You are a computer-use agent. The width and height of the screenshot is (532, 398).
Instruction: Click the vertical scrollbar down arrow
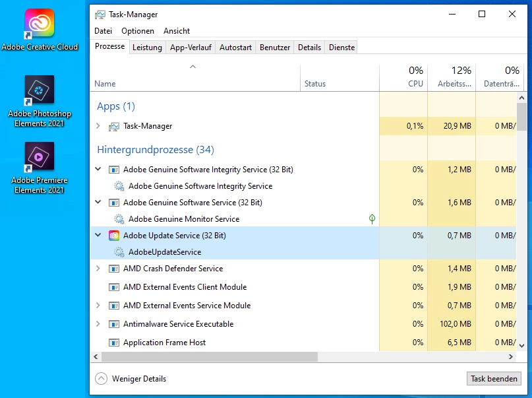(522, 346)
